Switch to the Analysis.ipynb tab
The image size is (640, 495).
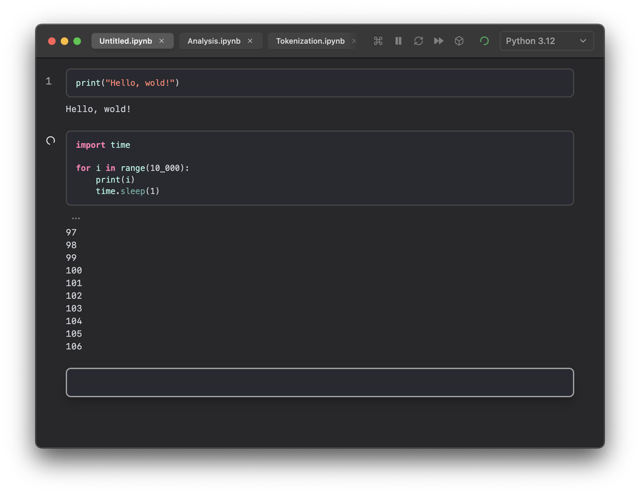point(214,41)
